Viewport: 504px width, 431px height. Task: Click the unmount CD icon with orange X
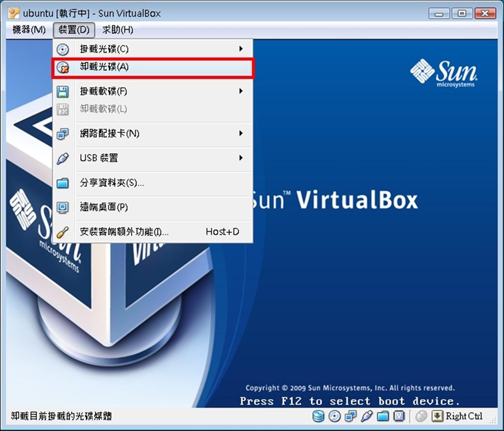click(x=63, y=67)
